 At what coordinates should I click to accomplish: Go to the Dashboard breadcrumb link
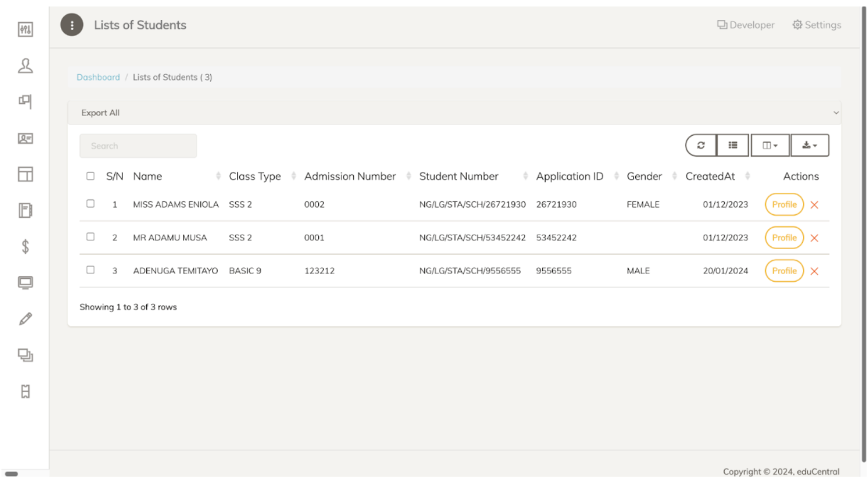[98, 77]
